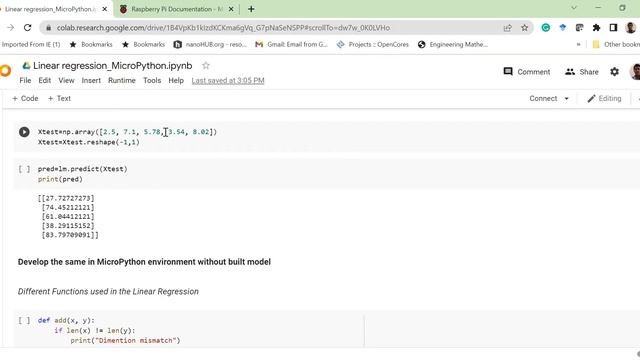Open the Edit menu
Image resolution: width=640 pixels, height=360 pixels.
(x=44, y=80)
